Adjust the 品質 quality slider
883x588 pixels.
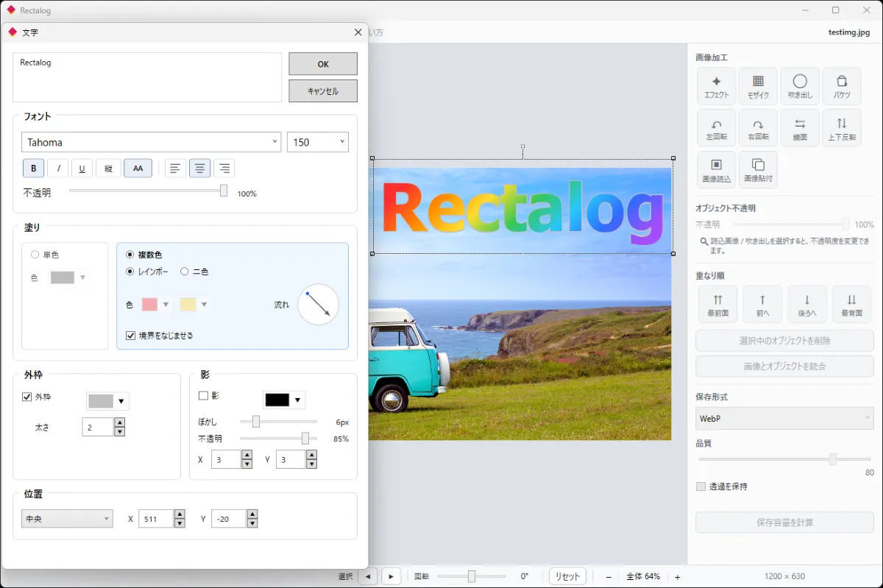(784, 459)
